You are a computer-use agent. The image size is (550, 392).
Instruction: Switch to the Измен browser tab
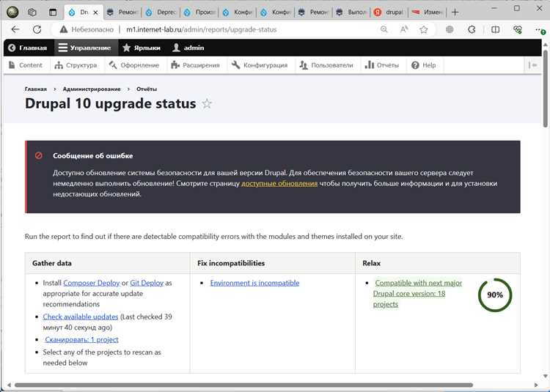tap(427, 12)
